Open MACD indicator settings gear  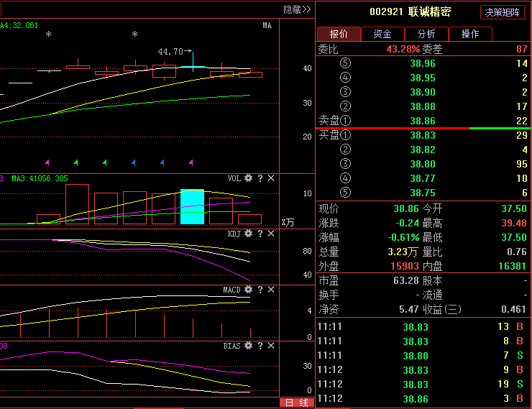click(249, 290)
